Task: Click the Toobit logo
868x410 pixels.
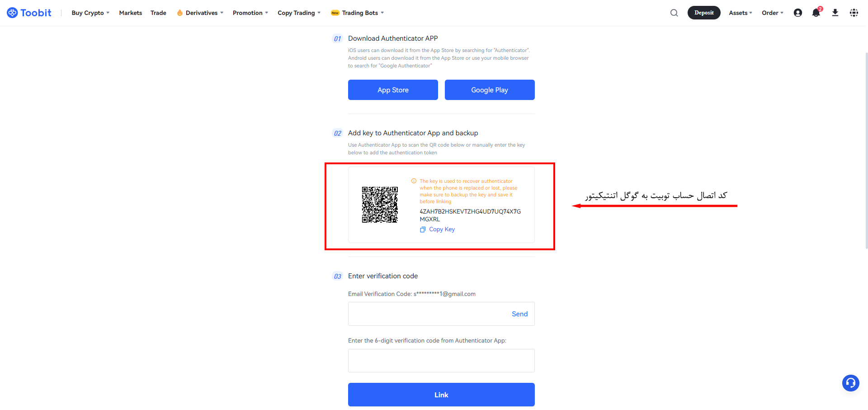Action: click(29, 13)
